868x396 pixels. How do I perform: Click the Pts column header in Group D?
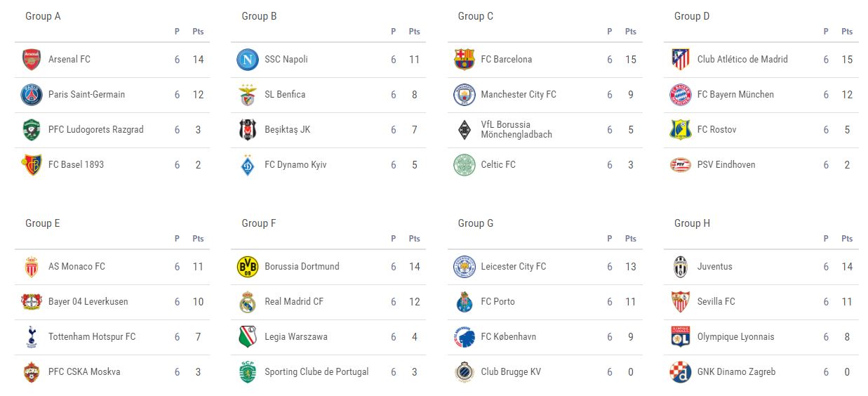pyautogui.click(x=847, y=32)
